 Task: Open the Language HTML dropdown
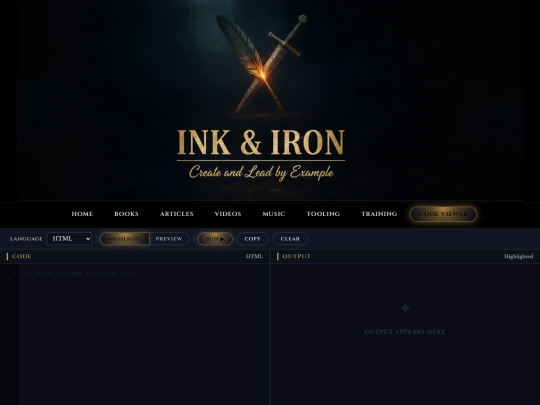pyautogui.click(x=69, y=239)
